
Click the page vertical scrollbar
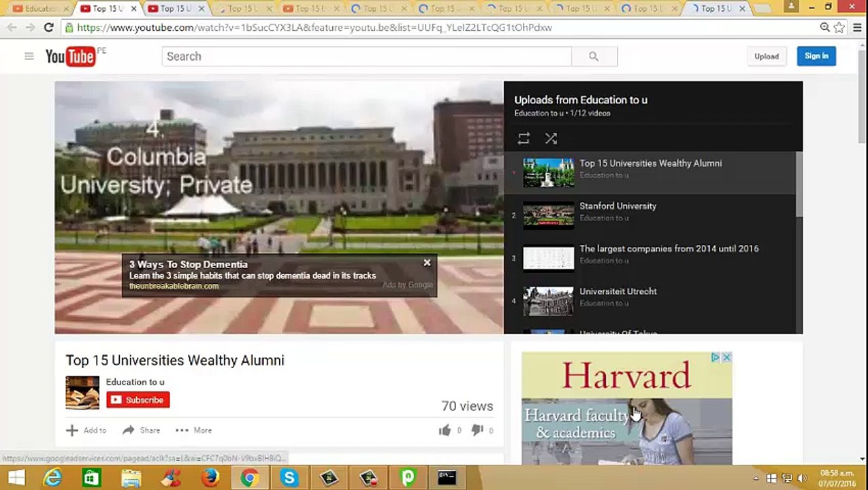861,95
